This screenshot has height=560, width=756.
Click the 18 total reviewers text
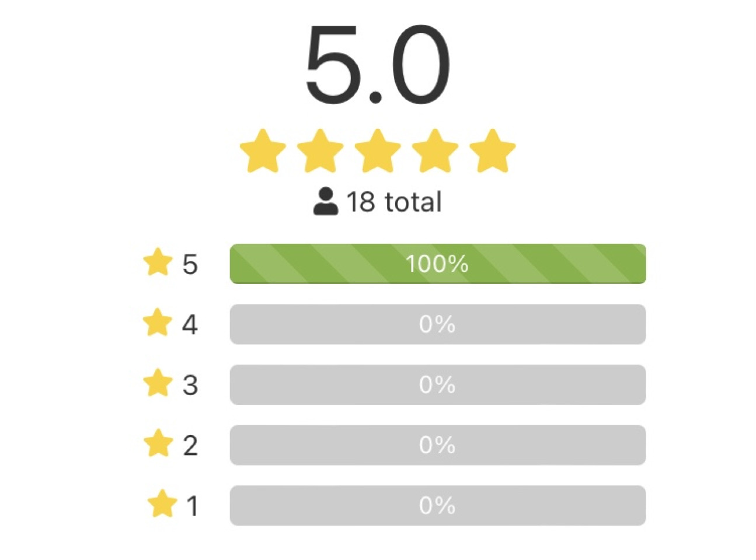pyautogui.click(x=394, y=202)
